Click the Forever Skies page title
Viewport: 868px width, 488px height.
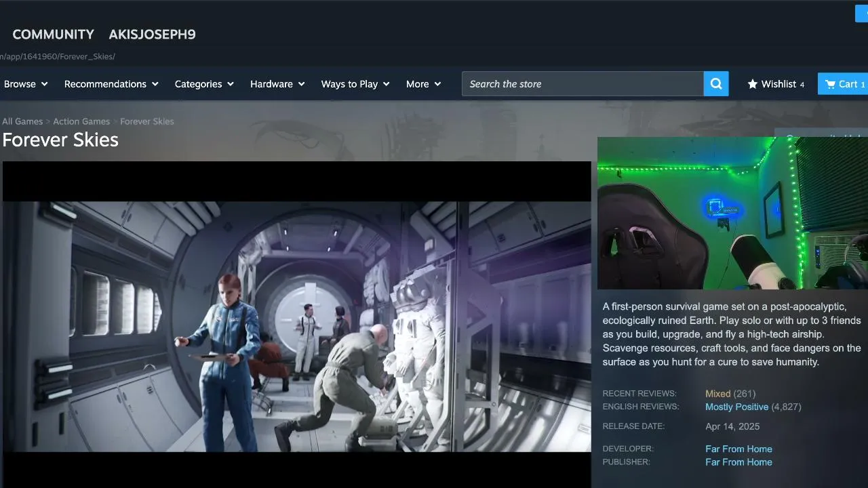point(60,140)
